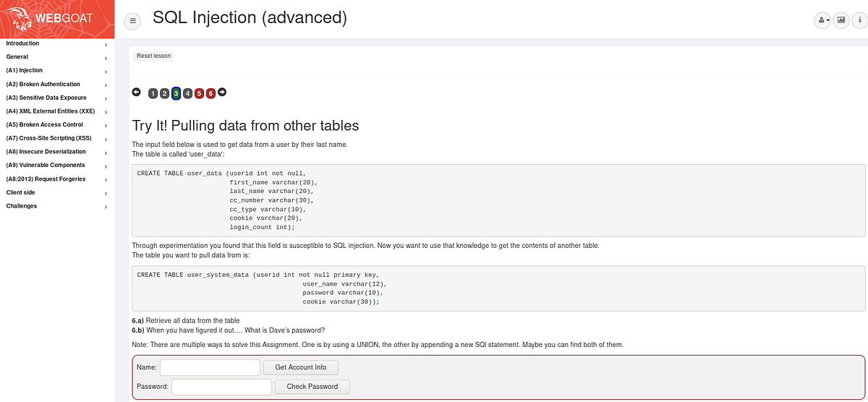The width and height of the screenshot is (868, 402).
Task: Open the user account dropdown icon
Action: tap(823, 20)
